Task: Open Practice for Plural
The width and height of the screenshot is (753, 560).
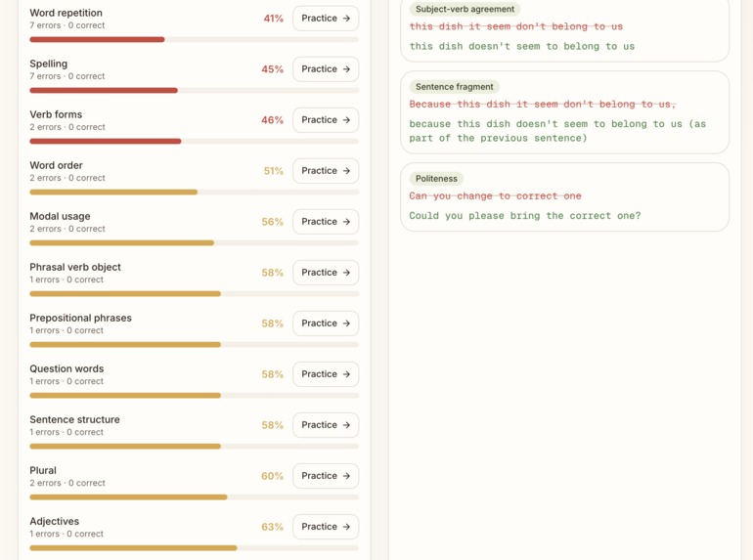Action: pos(326,476)
